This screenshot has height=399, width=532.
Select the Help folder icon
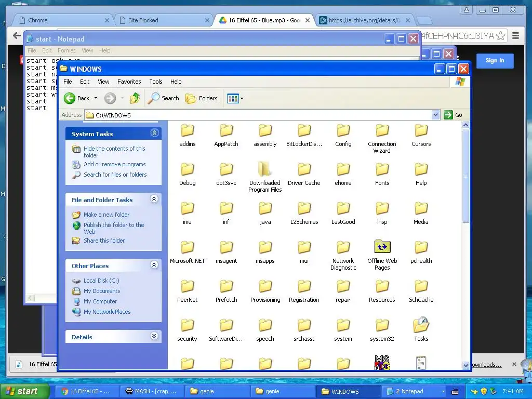coord(421,169)
